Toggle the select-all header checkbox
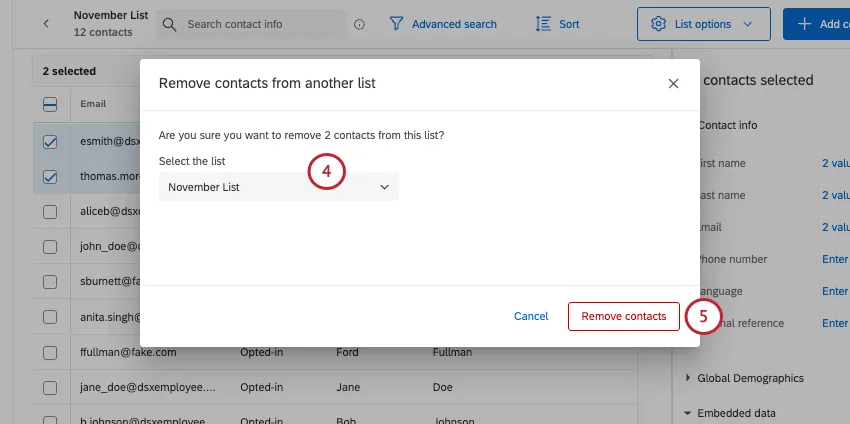This screenshot has width=850, height=424. click(50, 104)
